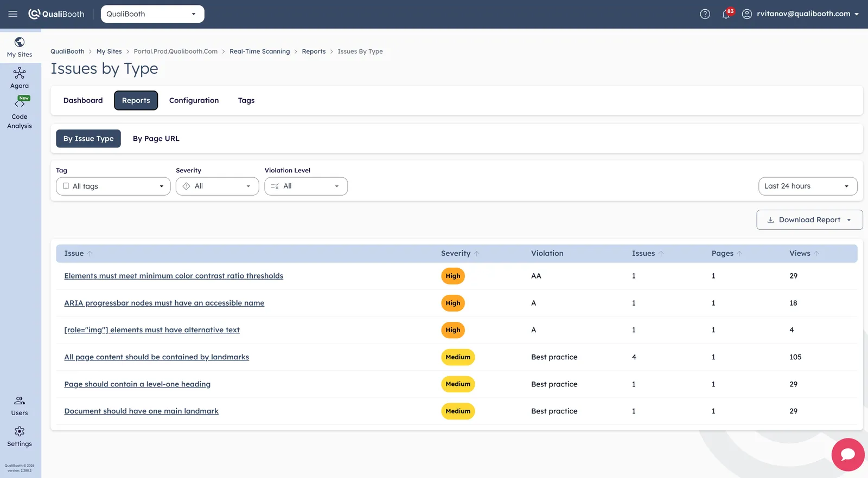Click the 18 views value
Image resolution: width=868 pixels, height=478 pixels.
pos(793,303)
